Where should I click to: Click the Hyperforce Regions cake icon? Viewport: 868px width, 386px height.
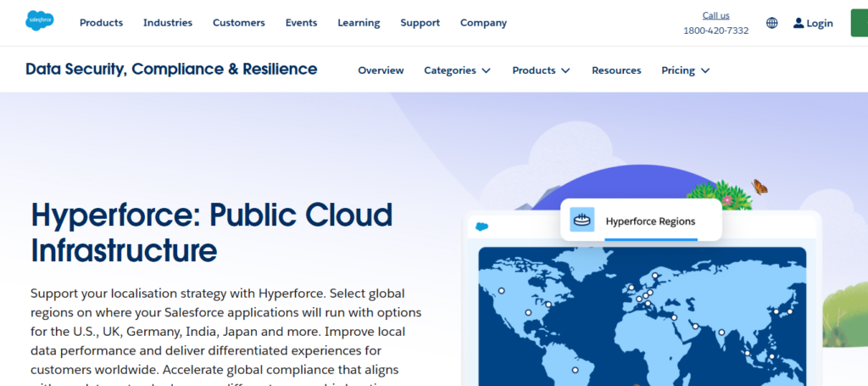coord(581,220)
